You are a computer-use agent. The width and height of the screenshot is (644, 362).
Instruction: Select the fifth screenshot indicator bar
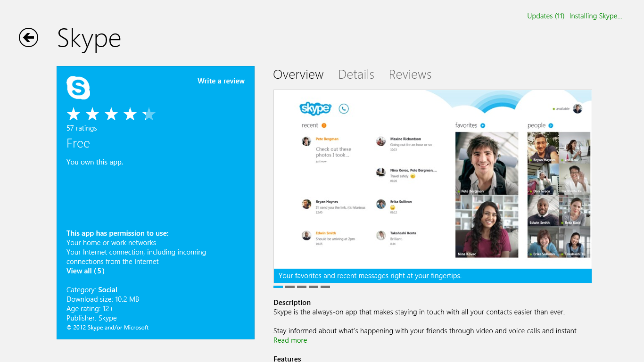(325, 287)
